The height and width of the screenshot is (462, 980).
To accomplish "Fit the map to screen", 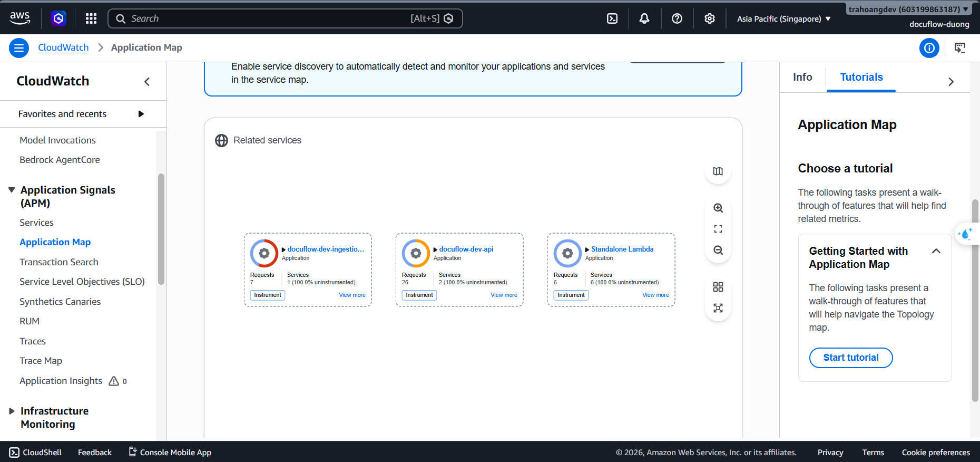I will (x=718, y=229).
